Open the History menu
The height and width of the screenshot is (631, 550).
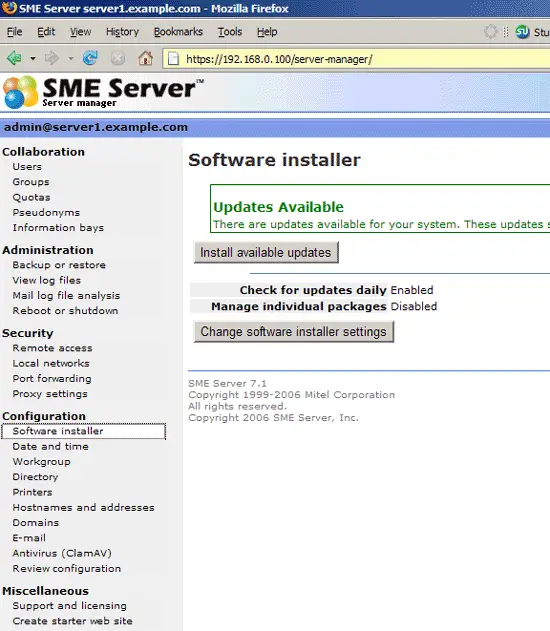122,32
